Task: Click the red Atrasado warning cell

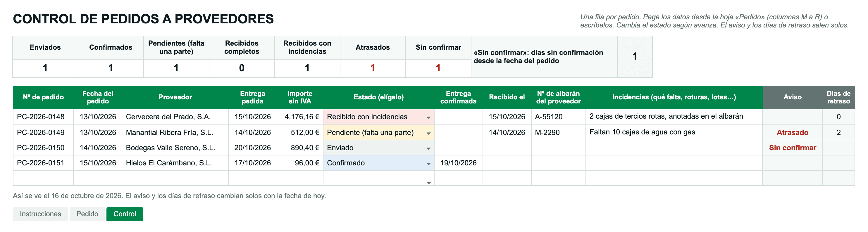Action: [793, 132]
